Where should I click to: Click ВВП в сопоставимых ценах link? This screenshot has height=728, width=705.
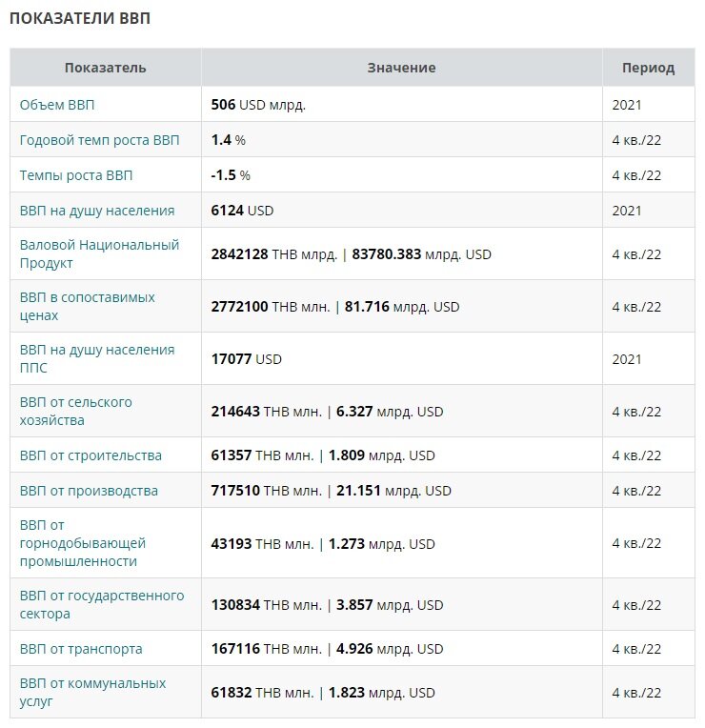tap(88, 307)
